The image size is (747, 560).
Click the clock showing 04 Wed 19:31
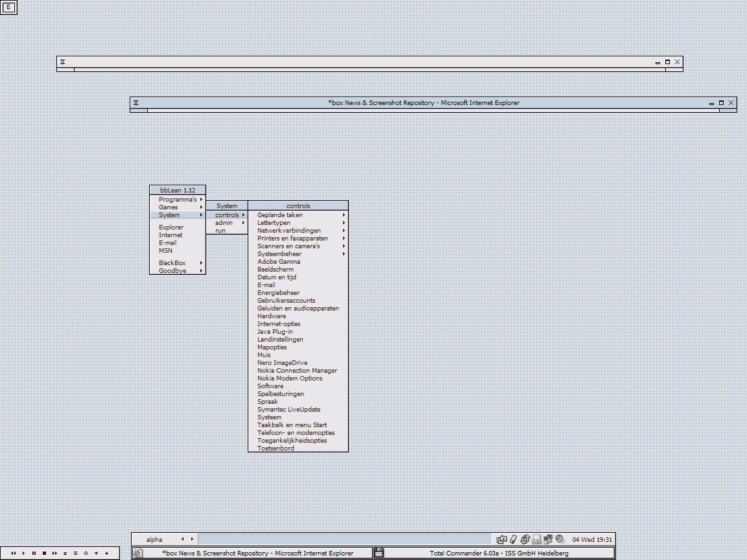(x=592, y=539)
